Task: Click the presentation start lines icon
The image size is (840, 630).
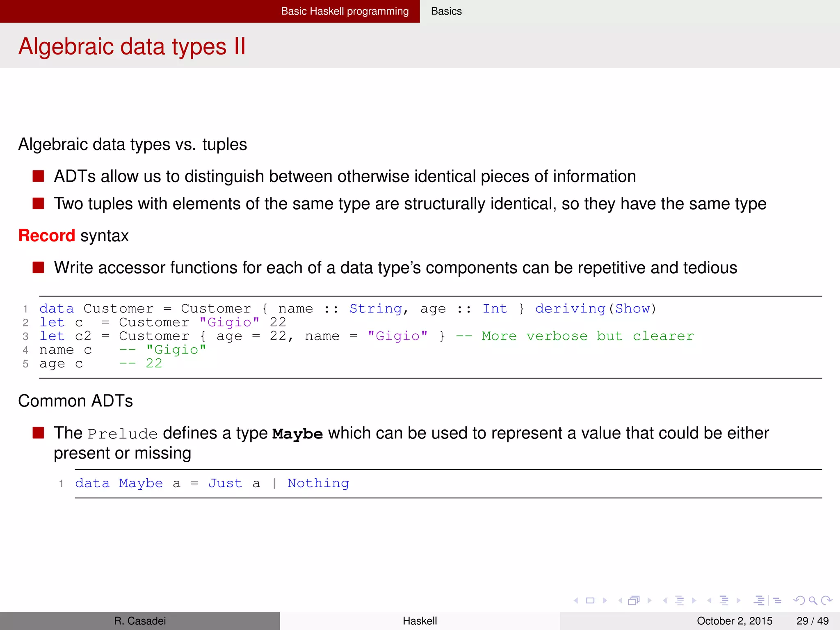Action: pos(759,600)
